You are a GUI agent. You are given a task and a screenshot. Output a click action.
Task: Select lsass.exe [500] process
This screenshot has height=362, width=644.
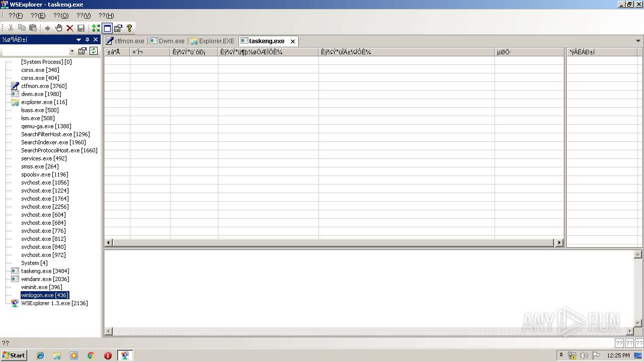pyautogui.click(x=40, y=110)
